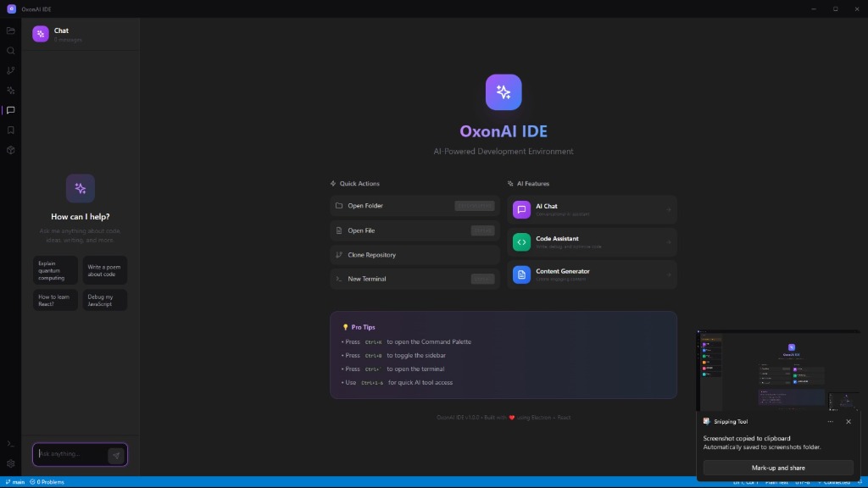Switch to the Chat panel icon
The image size is (868, 488).
point(11,110)
